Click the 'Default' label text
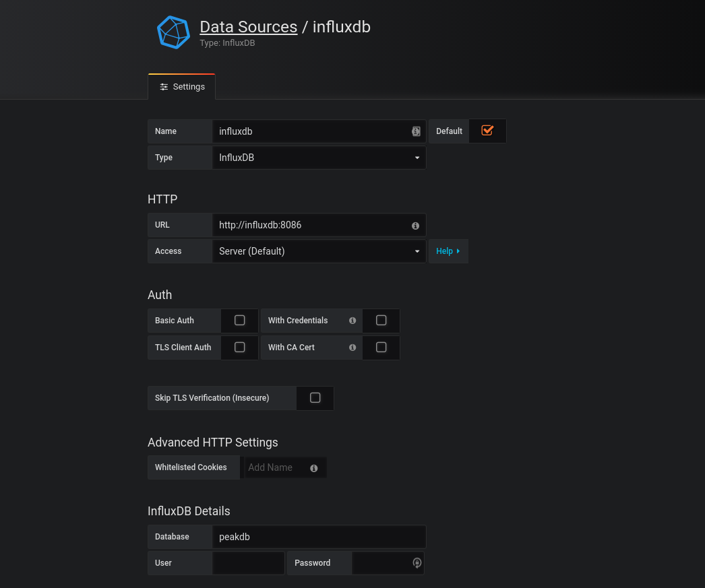Screen dimensions: 705x588 click(449, 131)
